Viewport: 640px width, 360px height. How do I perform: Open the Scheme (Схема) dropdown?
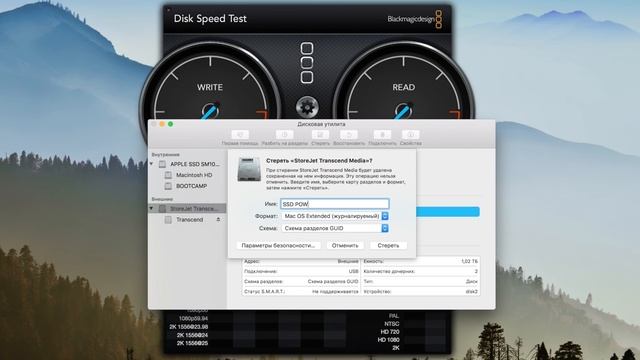pos(335,228)
